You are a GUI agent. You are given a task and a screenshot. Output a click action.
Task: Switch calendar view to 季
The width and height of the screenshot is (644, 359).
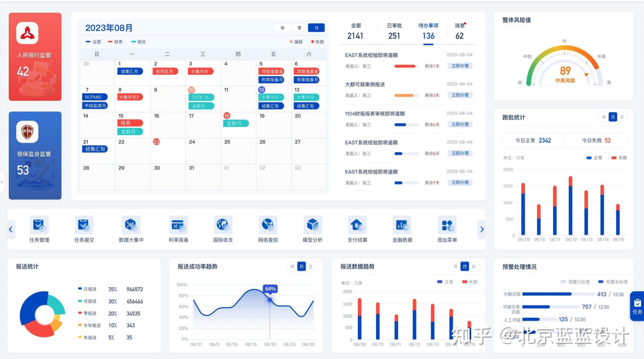(299, 28)
